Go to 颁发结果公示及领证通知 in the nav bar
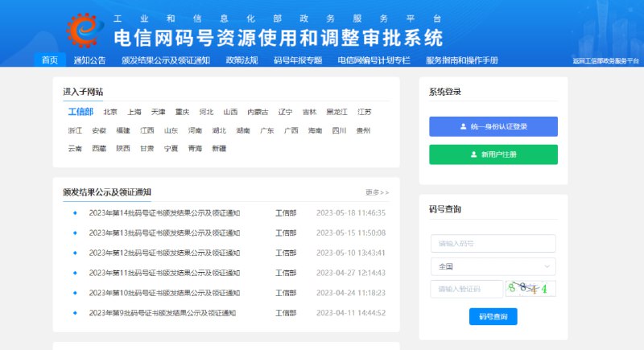 pos(166,60)
